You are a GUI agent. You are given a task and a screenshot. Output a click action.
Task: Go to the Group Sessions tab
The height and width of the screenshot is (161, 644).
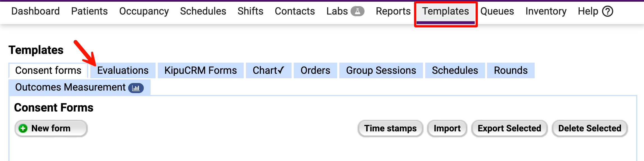click(x=381, y=70)
